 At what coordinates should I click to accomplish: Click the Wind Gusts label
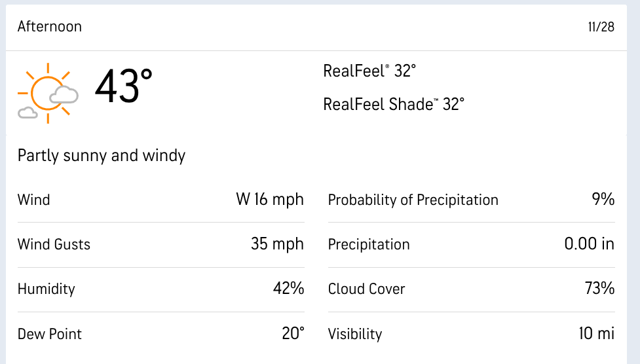click(54, 245)
